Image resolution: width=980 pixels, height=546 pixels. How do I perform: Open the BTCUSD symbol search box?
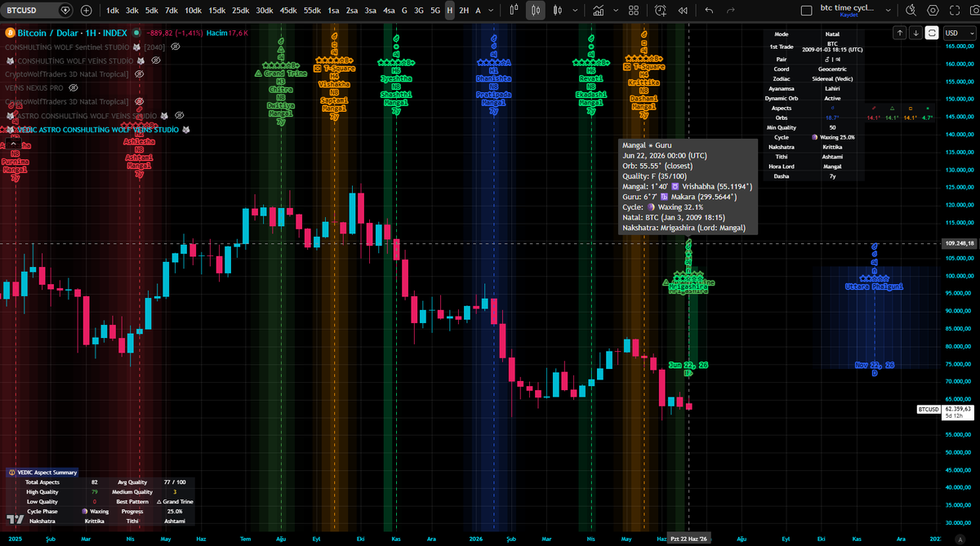click(x=38, y=11)
